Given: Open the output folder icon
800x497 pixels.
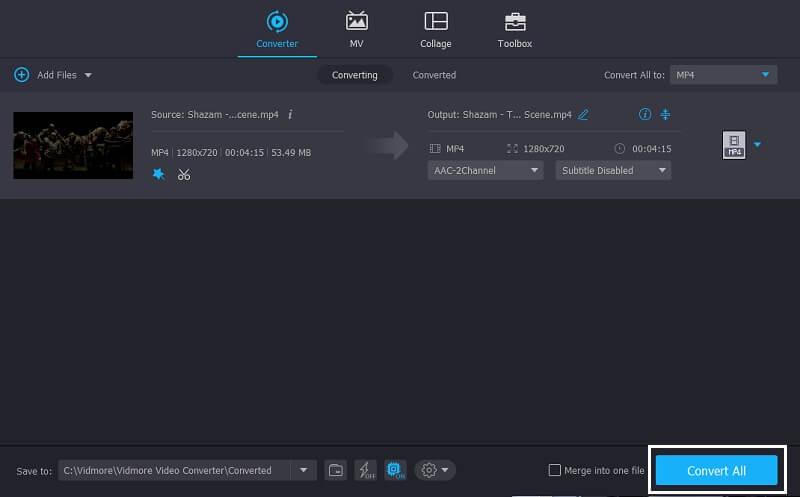Looking at the screenshot, I should pos(336,470).
